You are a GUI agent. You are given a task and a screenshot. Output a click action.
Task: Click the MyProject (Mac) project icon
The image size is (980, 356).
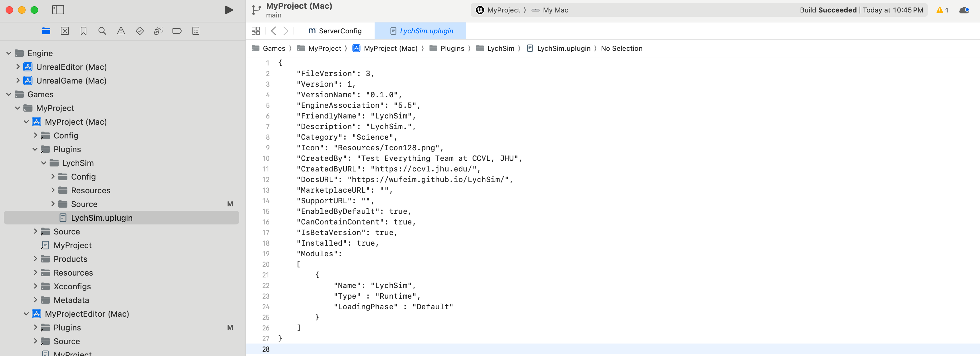pos(36,122)
